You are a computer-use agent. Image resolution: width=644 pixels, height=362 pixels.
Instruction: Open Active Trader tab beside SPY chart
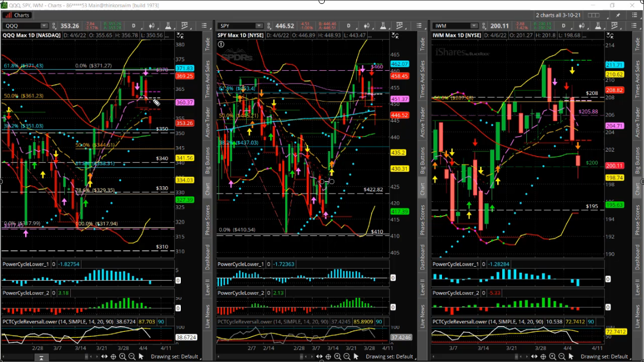click(x=422, y=122)
